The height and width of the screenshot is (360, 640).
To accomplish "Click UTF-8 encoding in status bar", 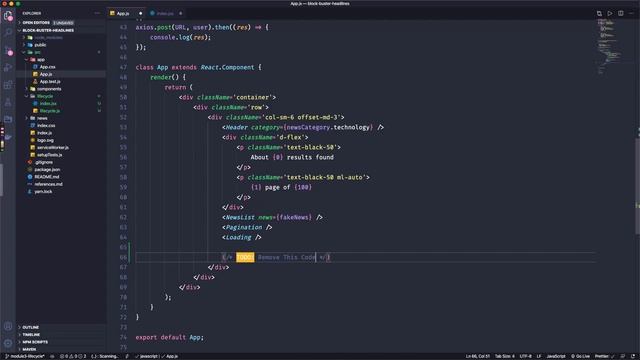I will click(x=525, y=356).
